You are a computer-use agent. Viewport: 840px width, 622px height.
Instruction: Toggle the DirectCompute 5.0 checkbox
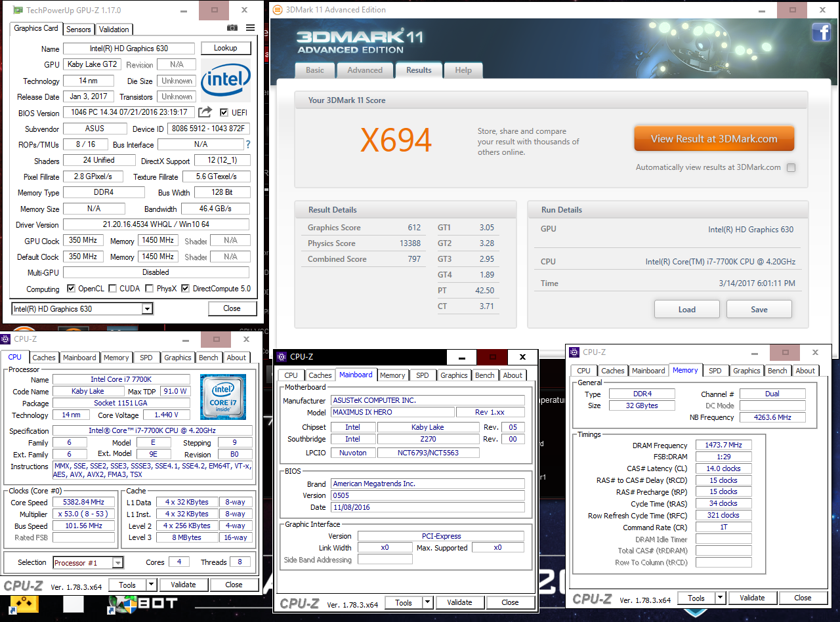186,289
